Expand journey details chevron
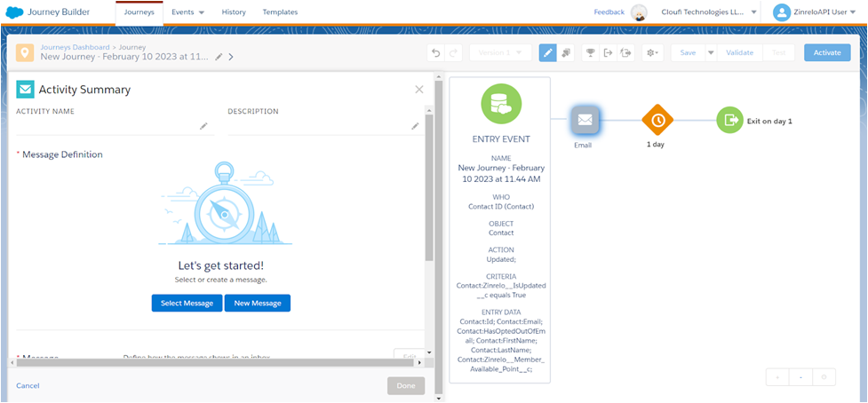The height and width of the screenshot is (403, 868). coord(231,57)
